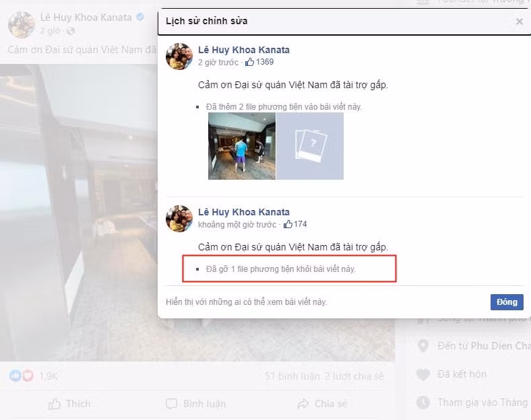Viewport: 531px width, 420px height.
Task: Click thumbs-up icon in Thích button
Action: 54,404
